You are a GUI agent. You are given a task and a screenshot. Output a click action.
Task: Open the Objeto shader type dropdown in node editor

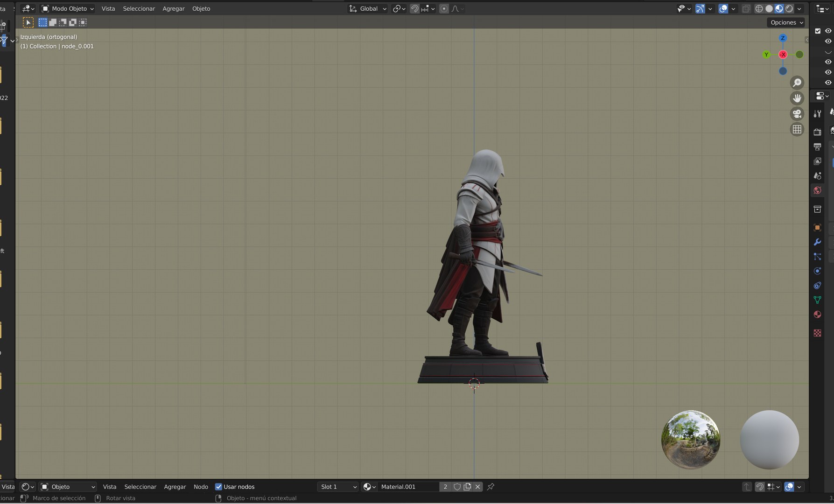coord(68,487)
